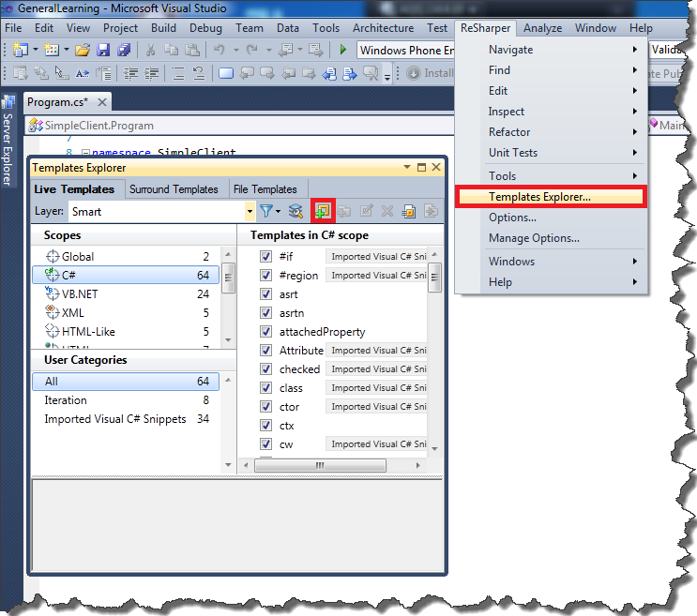Click the Redo arrow icon
The height and width of the screenshot is (616, 697).
click(252, 50)
